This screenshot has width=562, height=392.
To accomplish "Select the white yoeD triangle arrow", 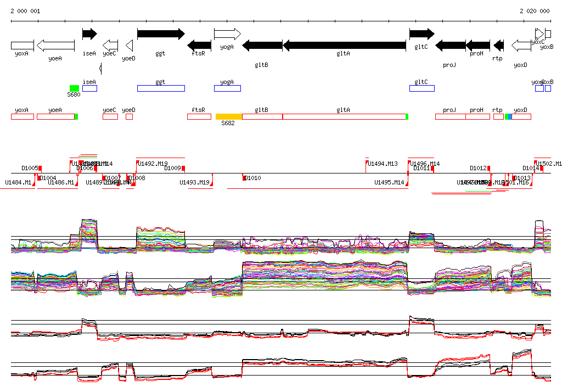I will coord(130,46).
